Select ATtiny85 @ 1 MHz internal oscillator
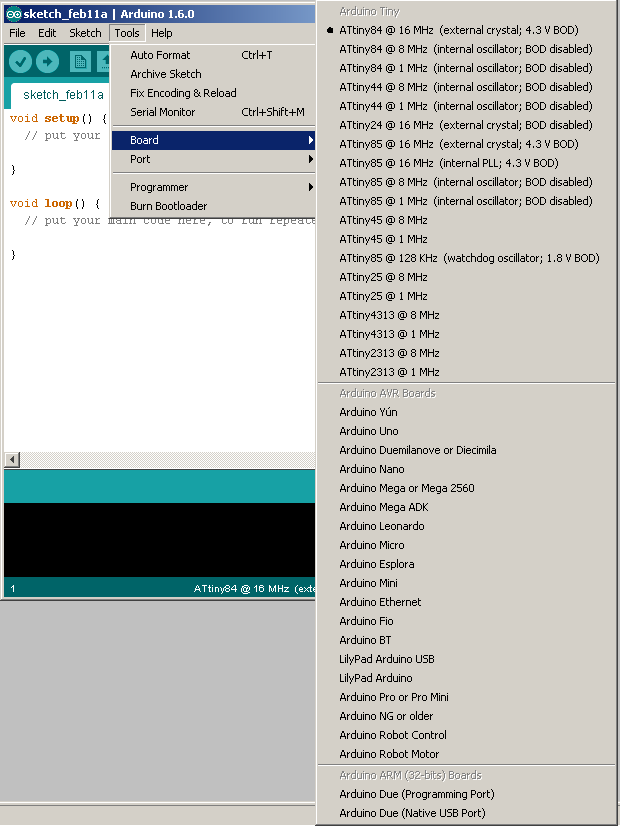Viewport: 620px width, 826px height. click(x=466, y=201)
